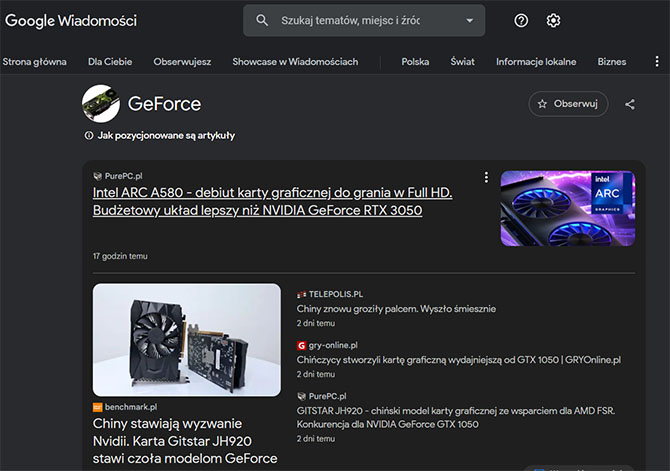Open the Biznes section tab

point(611,62)
